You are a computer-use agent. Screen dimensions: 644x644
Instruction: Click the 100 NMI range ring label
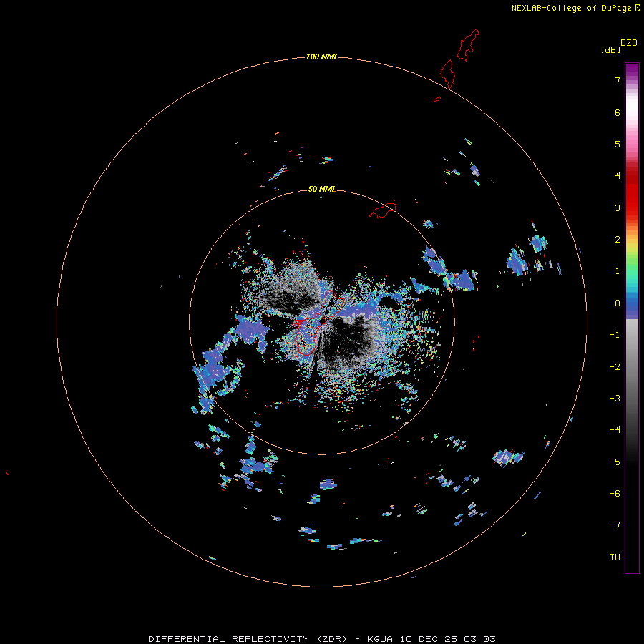[321, 57]
